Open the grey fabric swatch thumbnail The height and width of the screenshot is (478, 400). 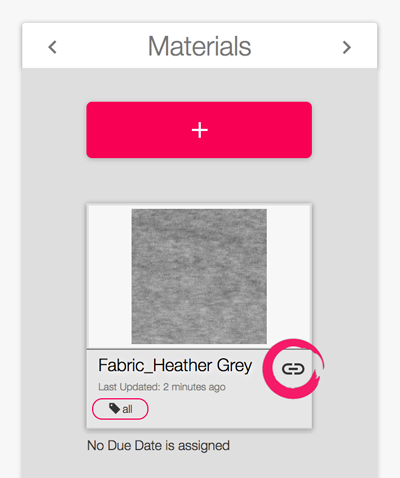point(199,276)
